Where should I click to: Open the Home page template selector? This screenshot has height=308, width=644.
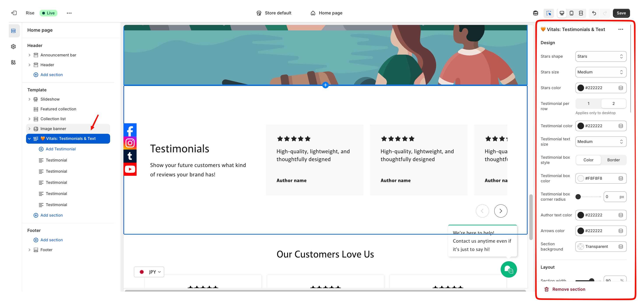pyautogui.click(x=326, y=13)
